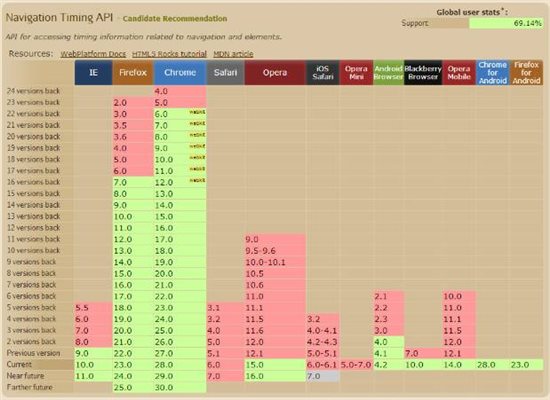Click the Firefox 2.0 cell
The height and width of the screenshot is (400, 550).
133,103
